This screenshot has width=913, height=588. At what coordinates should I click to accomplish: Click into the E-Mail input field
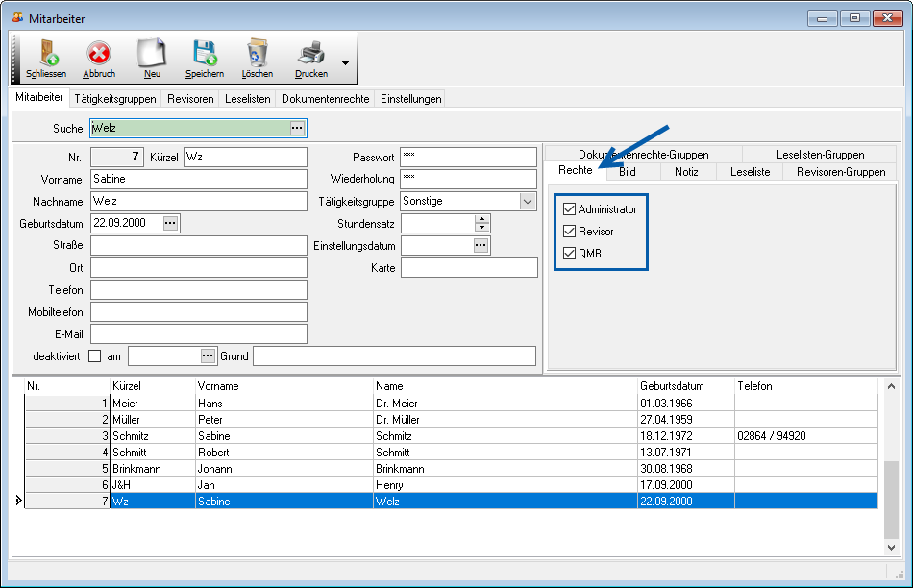pos(199,333)
